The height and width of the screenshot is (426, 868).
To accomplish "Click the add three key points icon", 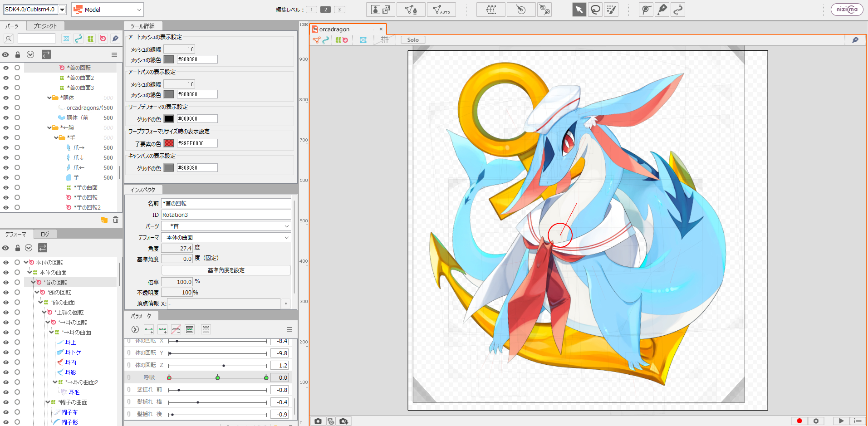I will tap(162, 329).
